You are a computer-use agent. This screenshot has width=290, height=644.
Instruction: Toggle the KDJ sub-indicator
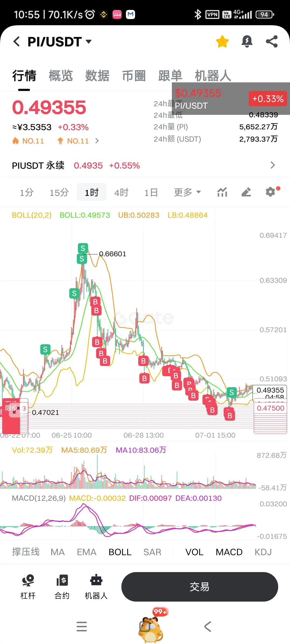click(263, 552)
